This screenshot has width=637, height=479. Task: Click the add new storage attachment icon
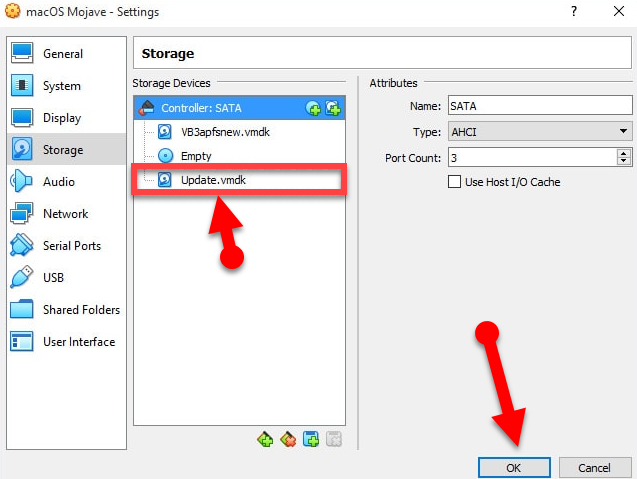(311, 439)
